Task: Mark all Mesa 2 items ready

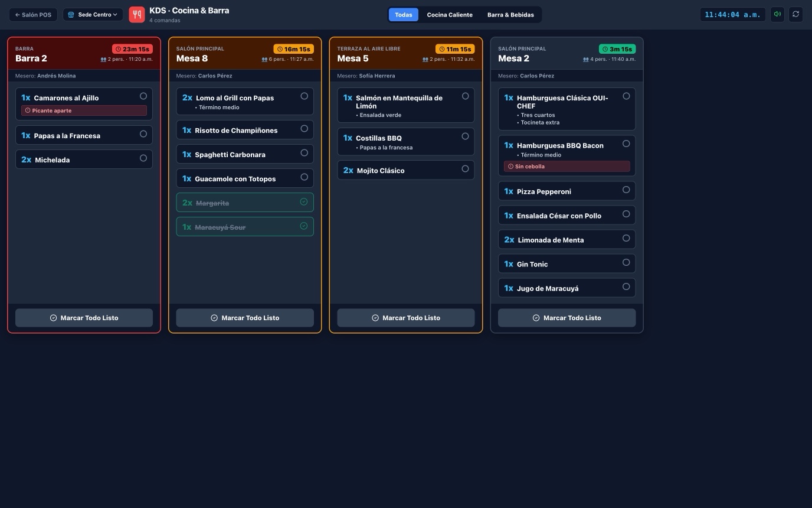Action: [x=567, y=318]
